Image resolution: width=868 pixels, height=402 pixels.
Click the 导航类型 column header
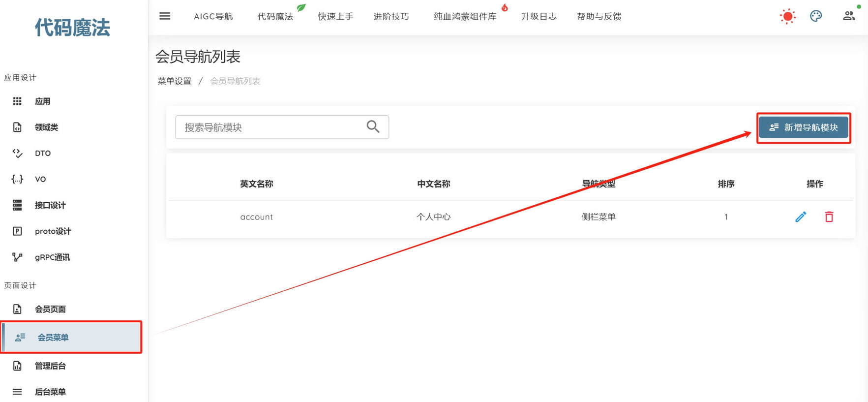click(x=599, y=184)
